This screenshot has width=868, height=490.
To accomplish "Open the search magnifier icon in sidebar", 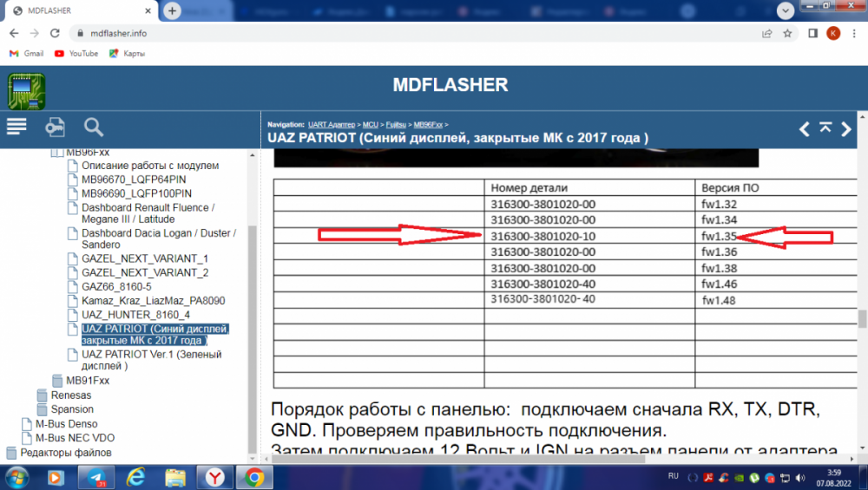I will pyautogui.click(x=94, y=127).
